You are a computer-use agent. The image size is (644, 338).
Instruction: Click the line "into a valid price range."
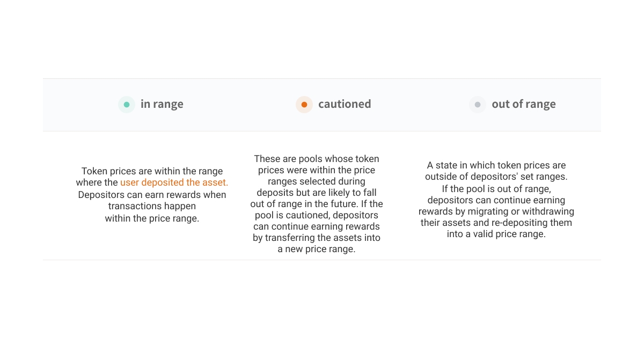click(496, 234)
